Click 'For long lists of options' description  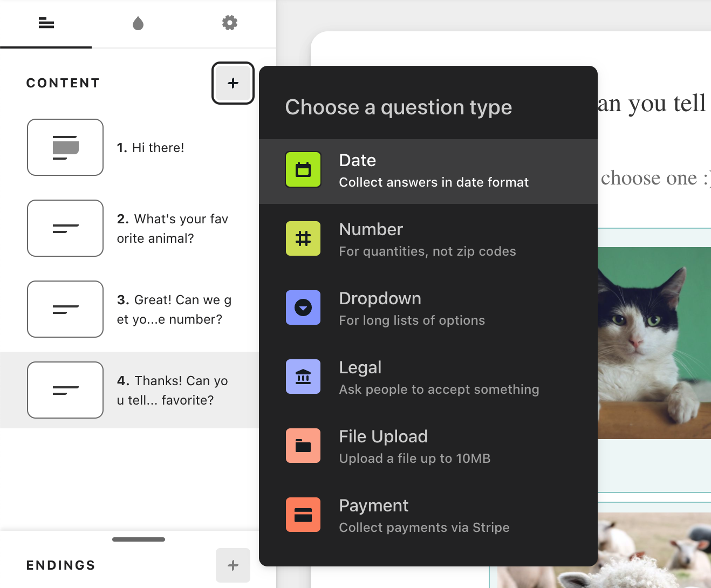[412, 320]
